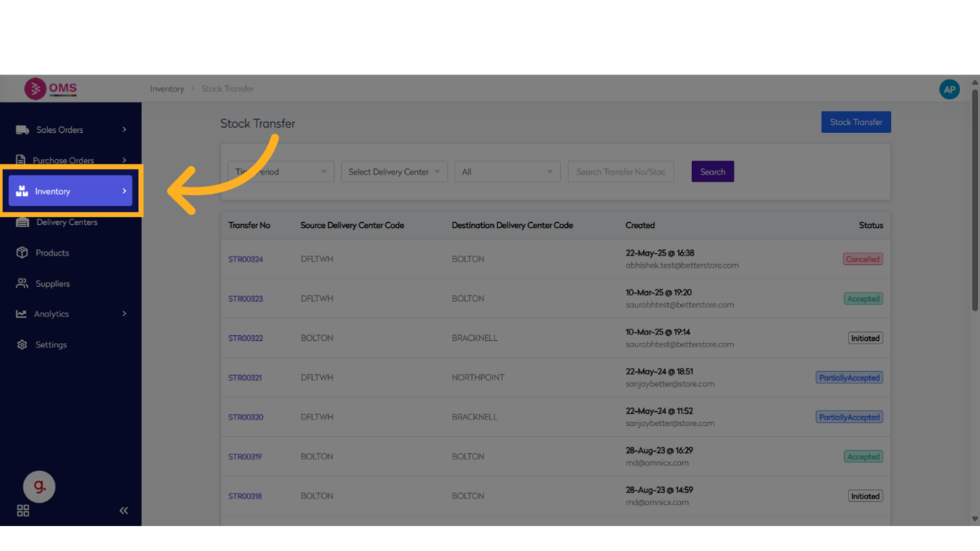Click the Settings gear icon
The image size is (980, 551).
coord(22,344)
